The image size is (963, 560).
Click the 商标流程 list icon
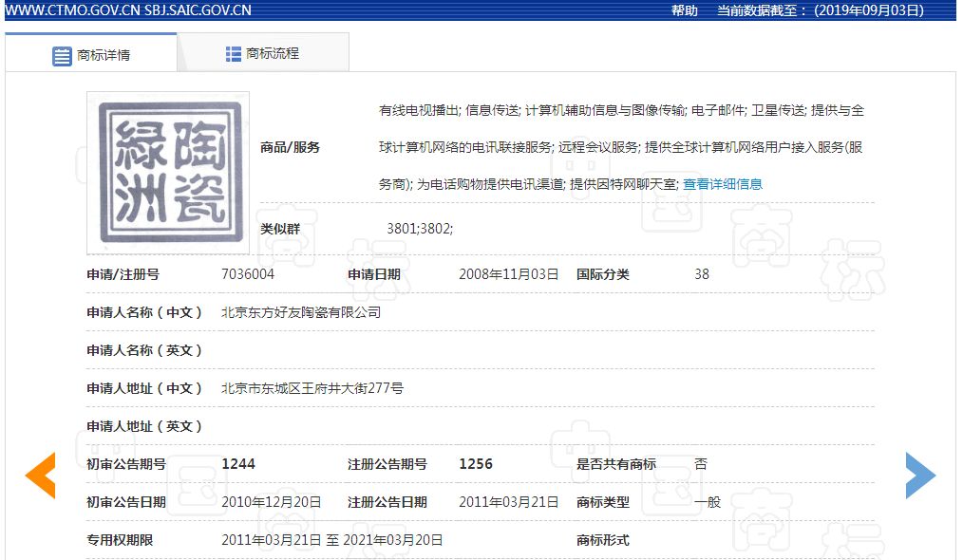234,54
